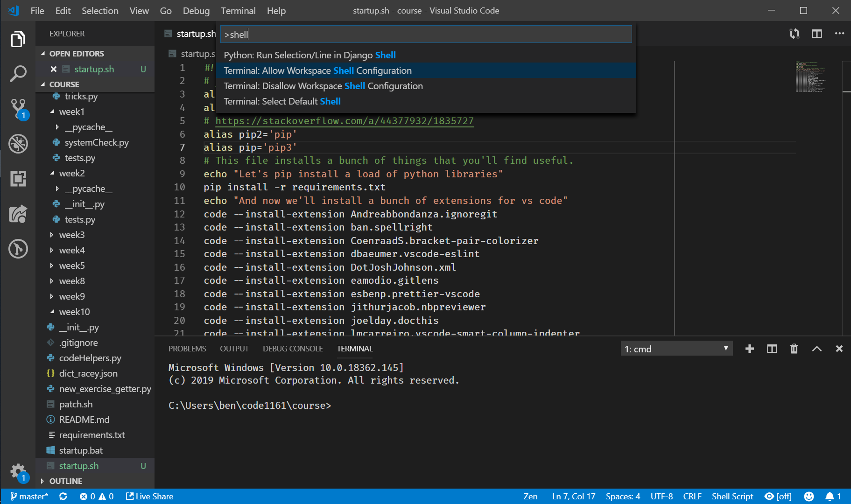Open the Selection menu
Image resolution: width=851 pixels, height=504 pixels.
(100, 10)
